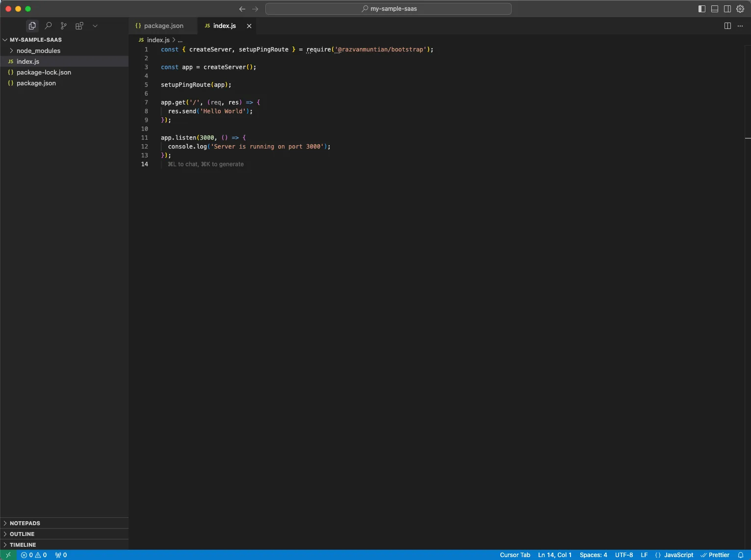Click the notifications bell in status bar
The height and width of the screenshot is (560, 751).
coord(741,555)
